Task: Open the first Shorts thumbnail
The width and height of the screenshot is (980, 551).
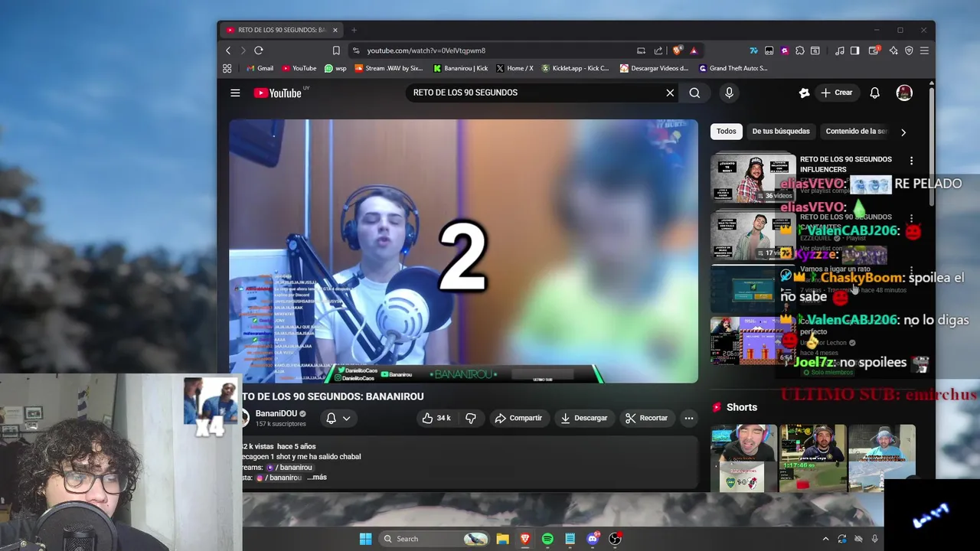Action: coord(743,458)
